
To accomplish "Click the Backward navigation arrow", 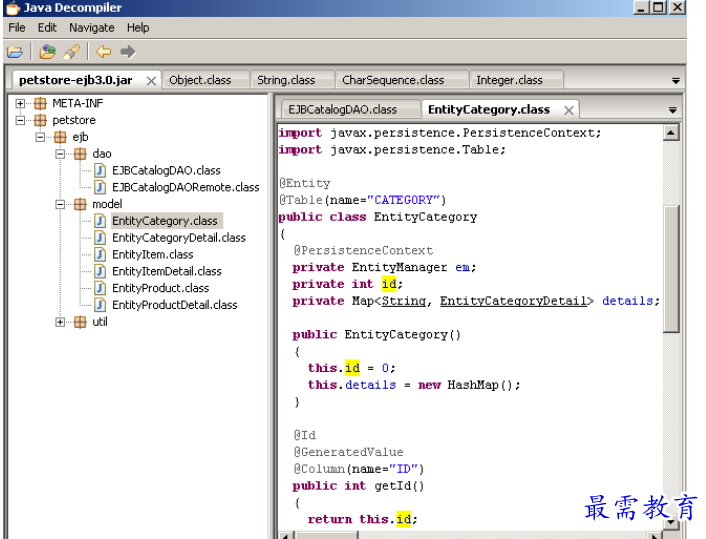I will tap(104, 52).
